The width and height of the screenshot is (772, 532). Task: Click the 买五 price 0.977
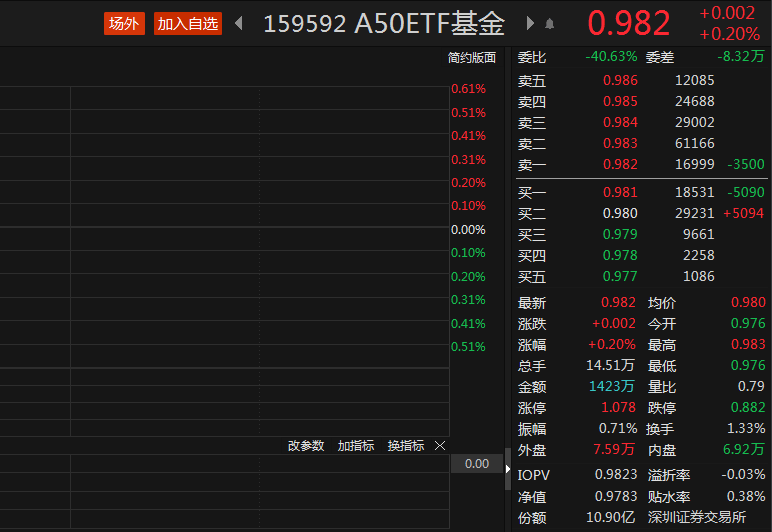coord(619,276)
